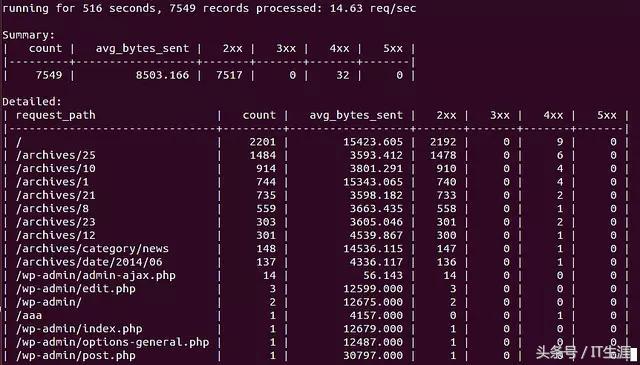Click the avg bytes value 12675.000
This screenshot has width=640, height=365.
point(373,302)
